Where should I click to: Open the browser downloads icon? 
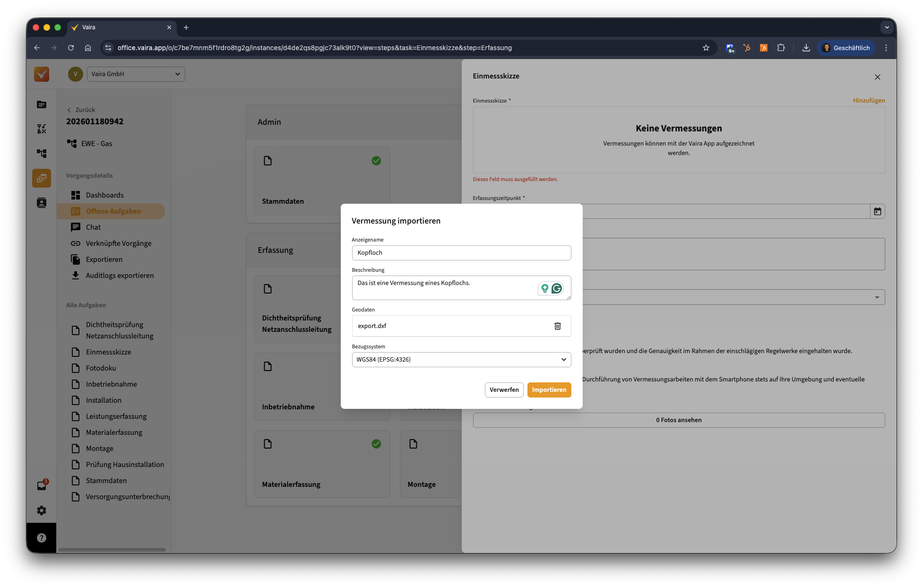(806, 48)
